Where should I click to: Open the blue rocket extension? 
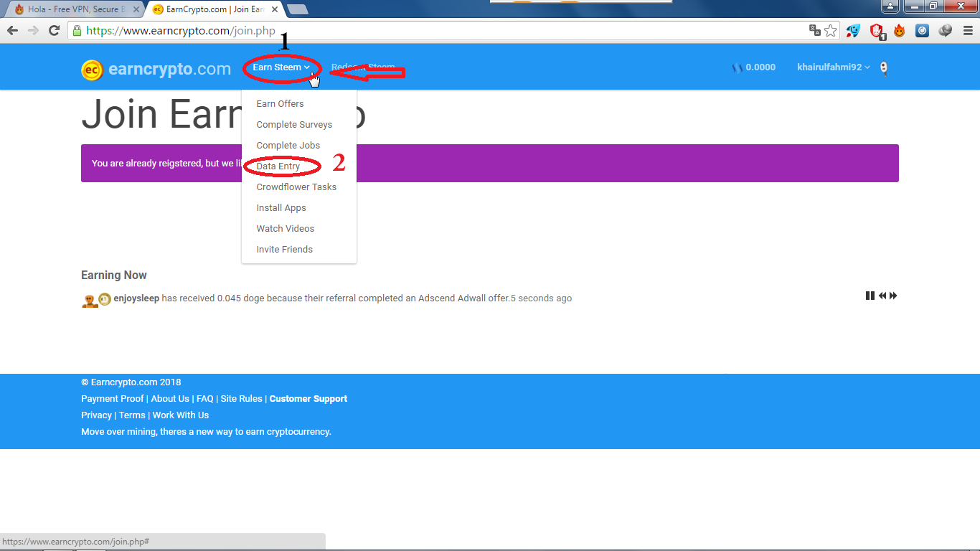(x=853, y=30)
